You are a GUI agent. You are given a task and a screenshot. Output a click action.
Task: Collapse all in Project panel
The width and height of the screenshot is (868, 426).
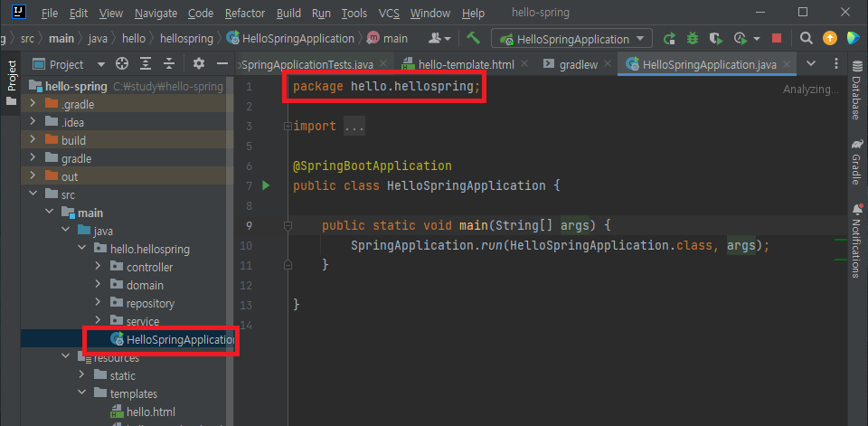pos(169,63)
